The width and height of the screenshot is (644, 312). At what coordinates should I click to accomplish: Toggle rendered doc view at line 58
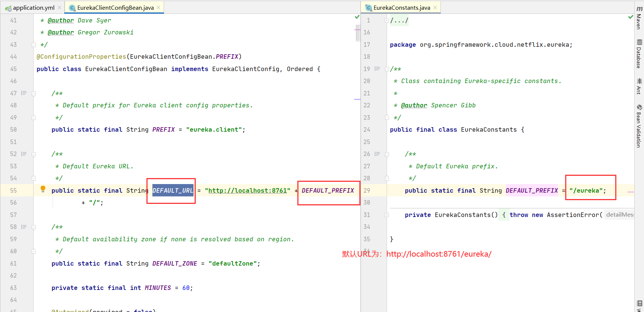(24, 227)
